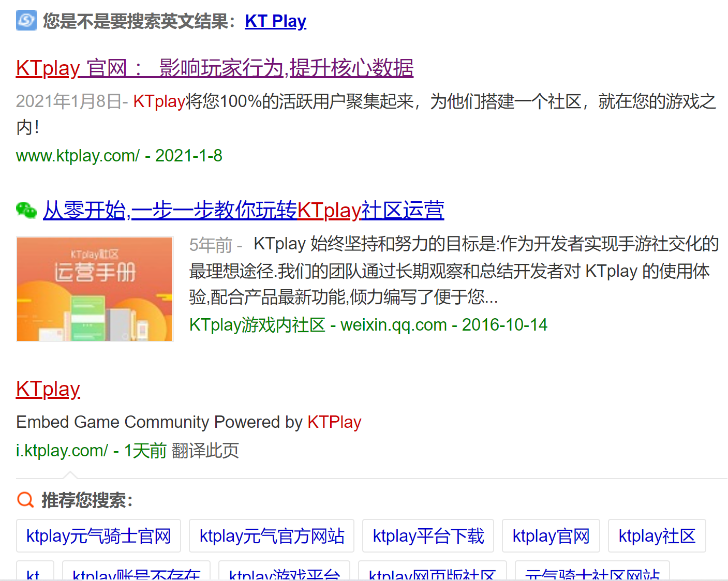Click the i.ktplay.com/ green URL

[62, 450]
